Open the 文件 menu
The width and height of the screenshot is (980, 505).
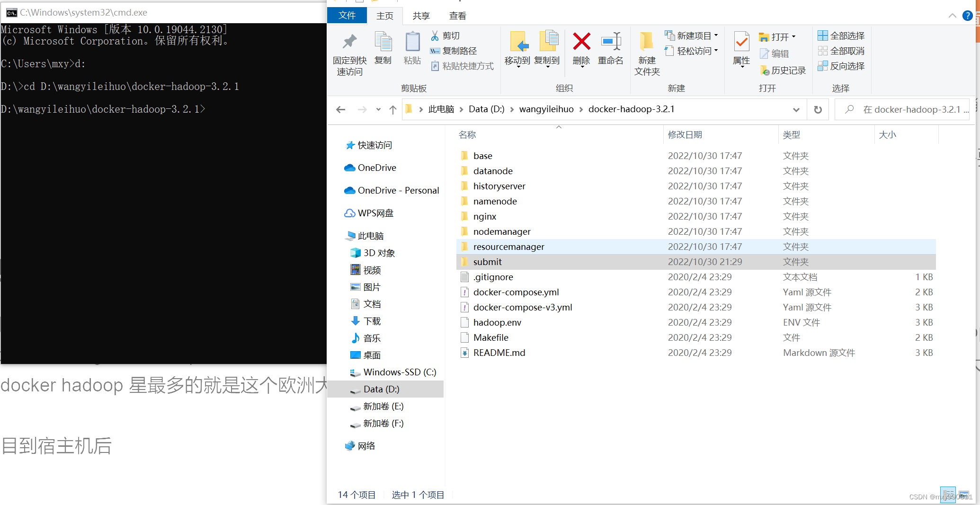pyautogui.click(x=347, y=15)
